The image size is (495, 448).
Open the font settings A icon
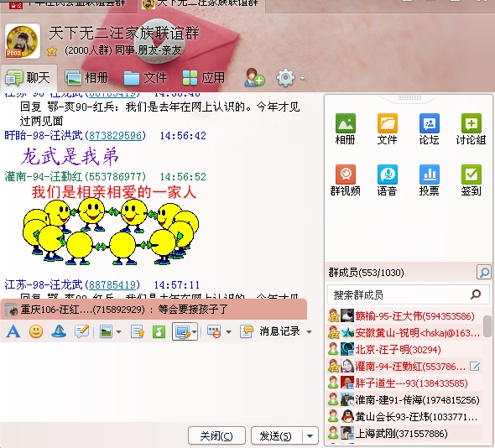click(x=13, y=331)
